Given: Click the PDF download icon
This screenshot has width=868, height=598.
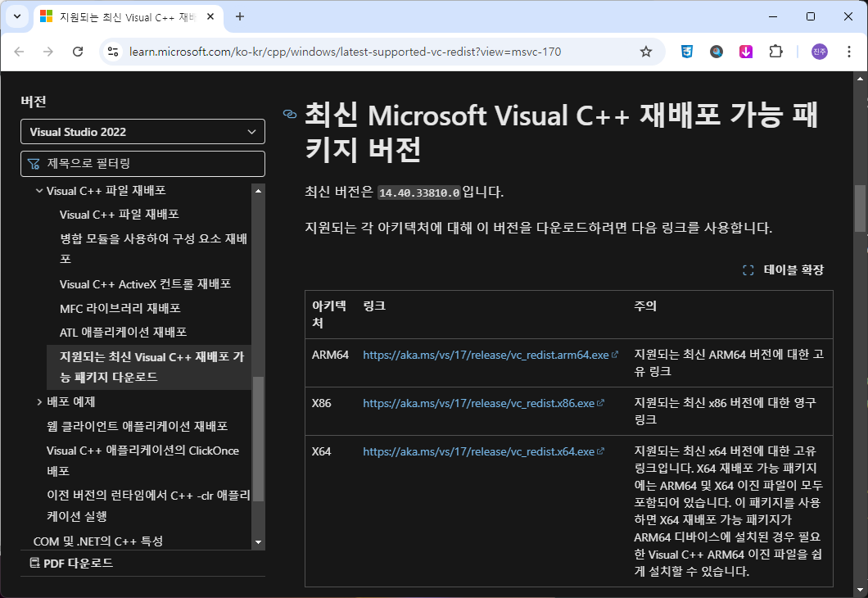Looking at the screenshot, I should 35,563.
